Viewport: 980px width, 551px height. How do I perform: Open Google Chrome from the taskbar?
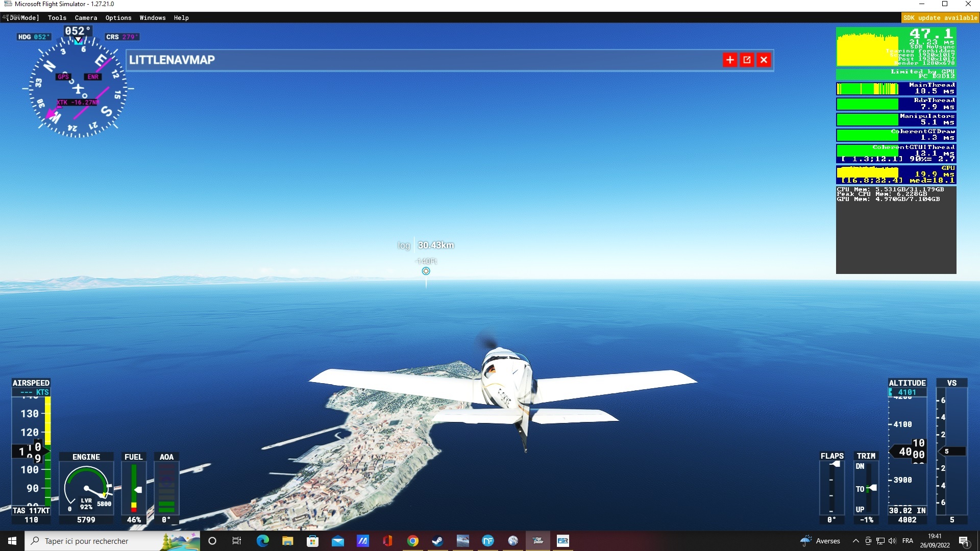[413, 541]
